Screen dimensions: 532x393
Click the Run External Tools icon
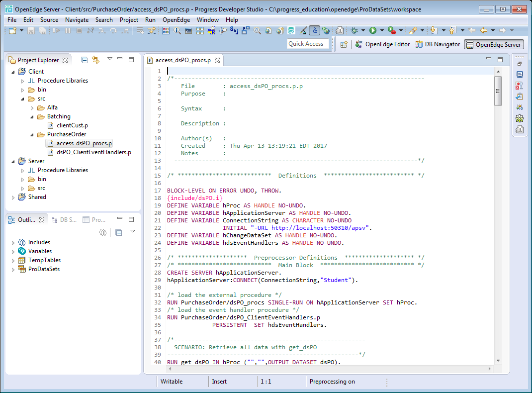[x=391, y=30]
